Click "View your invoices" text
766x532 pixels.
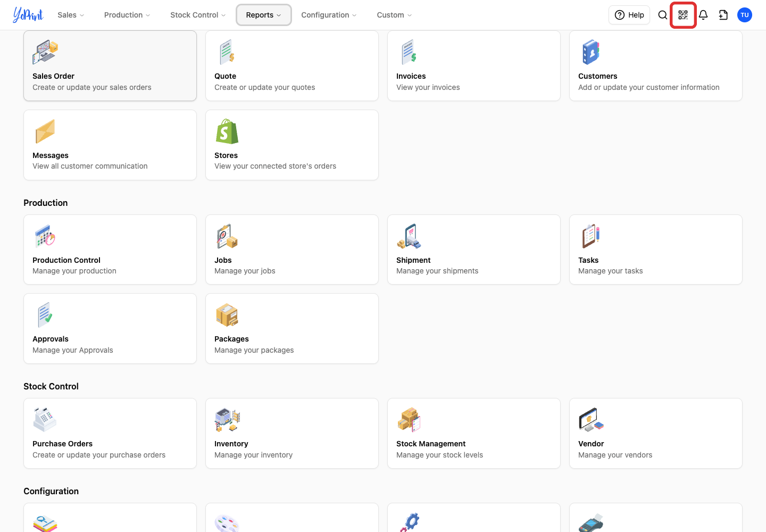428,87
